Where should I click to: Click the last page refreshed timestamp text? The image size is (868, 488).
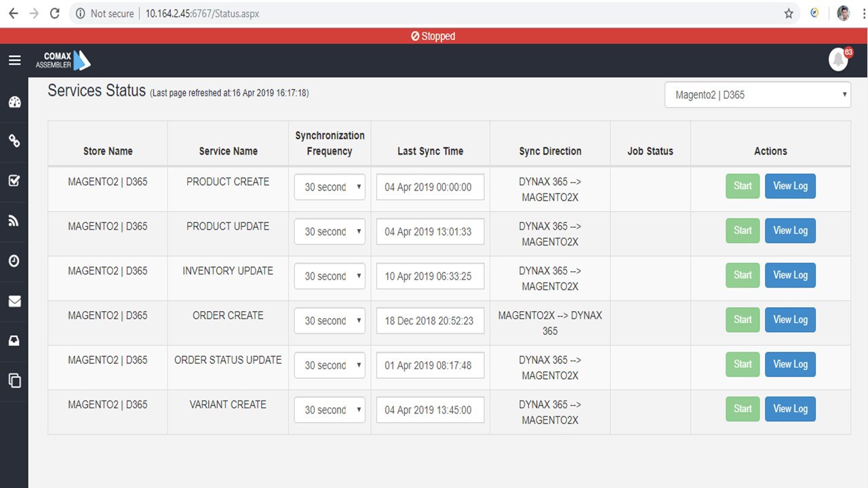pos(229,93)
